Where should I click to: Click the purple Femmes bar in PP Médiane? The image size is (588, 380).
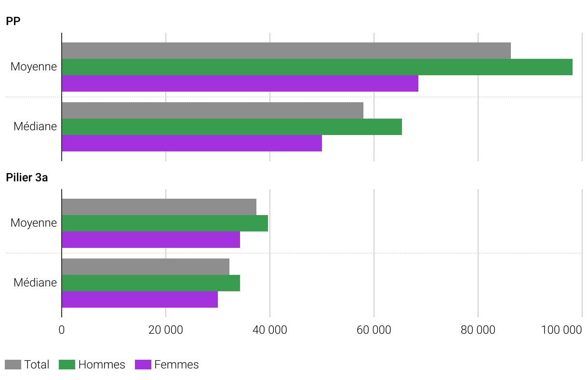click(x=192, y=143)
